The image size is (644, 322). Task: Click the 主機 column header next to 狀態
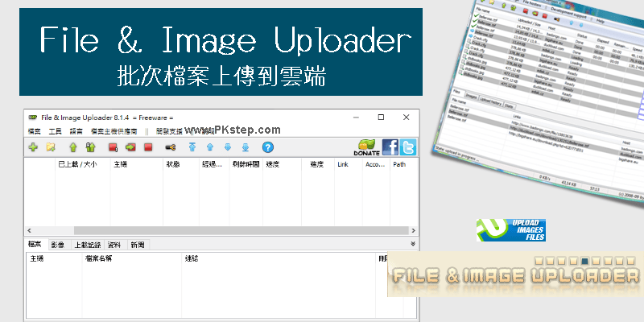coord(136,164)
